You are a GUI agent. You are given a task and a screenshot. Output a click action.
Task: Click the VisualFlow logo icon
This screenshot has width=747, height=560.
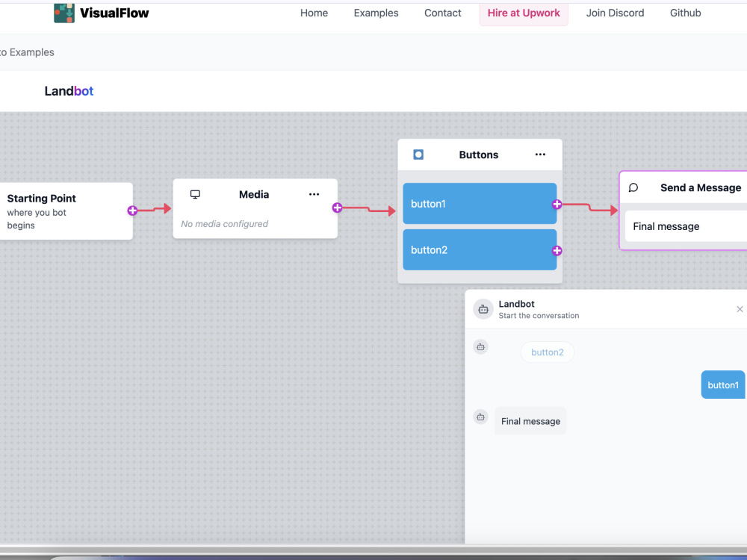pos(63,13)
